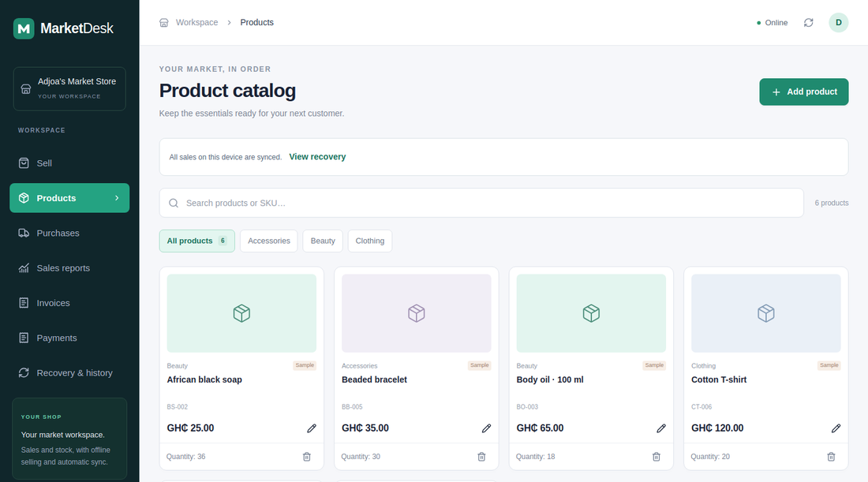The image size is (868, 482).
Task: Open Invoices section
Action: 69,303
